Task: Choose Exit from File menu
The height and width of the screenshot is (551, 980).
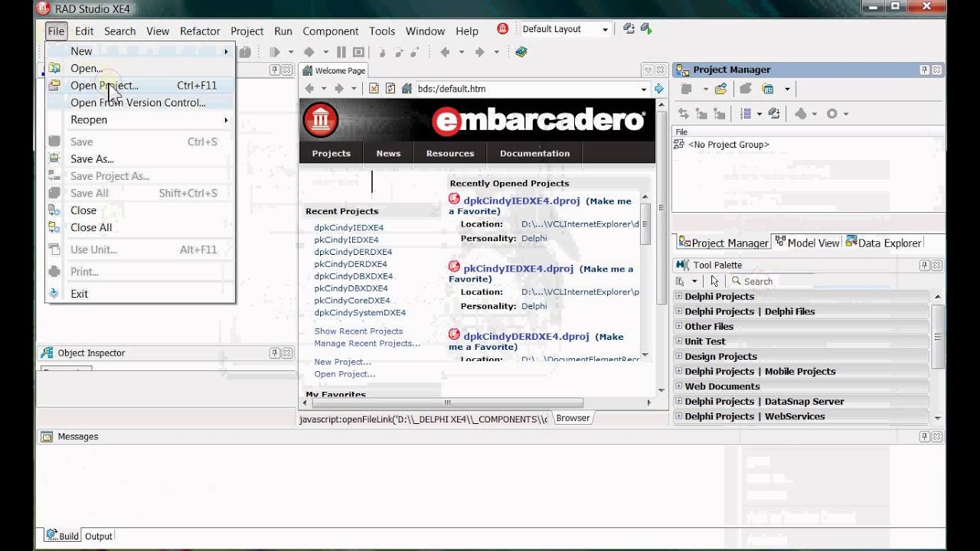Action: click(139, 294)
